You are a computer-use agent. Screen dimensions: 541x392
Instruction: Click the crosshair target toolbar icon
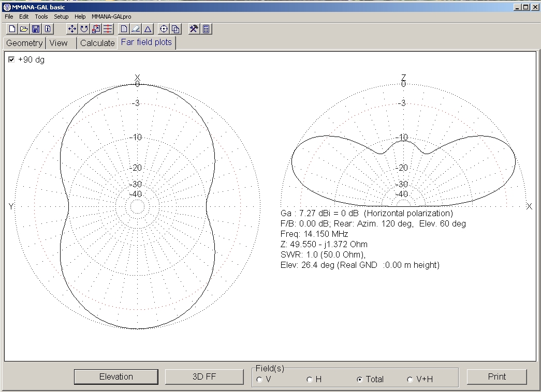pos(164,29)
